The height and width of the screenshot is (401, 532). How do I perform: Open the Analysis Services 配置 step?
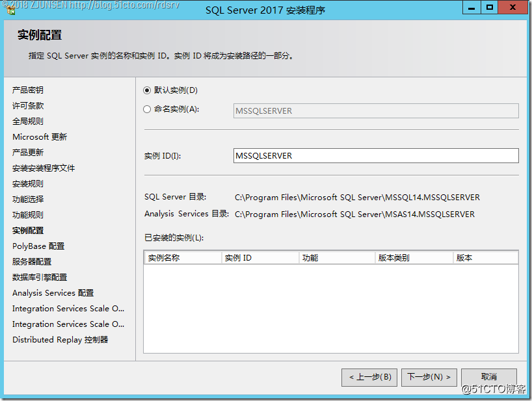pyautogui.click(x=53, y=293)
